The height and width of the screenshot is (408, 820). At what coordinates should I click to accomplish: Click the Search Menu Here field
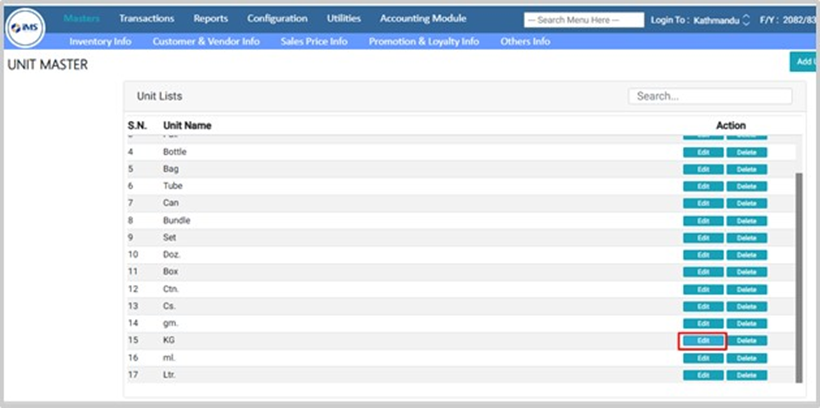(x=584, y=20)
